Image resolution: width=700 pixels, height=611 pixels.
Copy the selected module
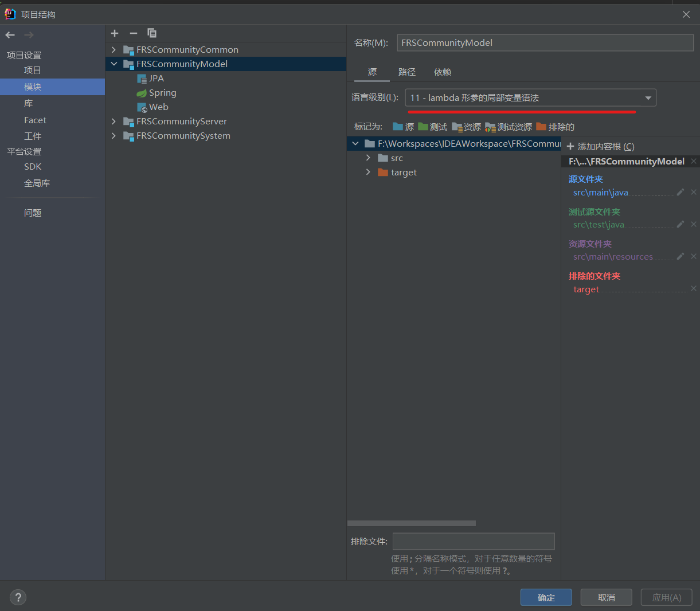pos(152,33)
